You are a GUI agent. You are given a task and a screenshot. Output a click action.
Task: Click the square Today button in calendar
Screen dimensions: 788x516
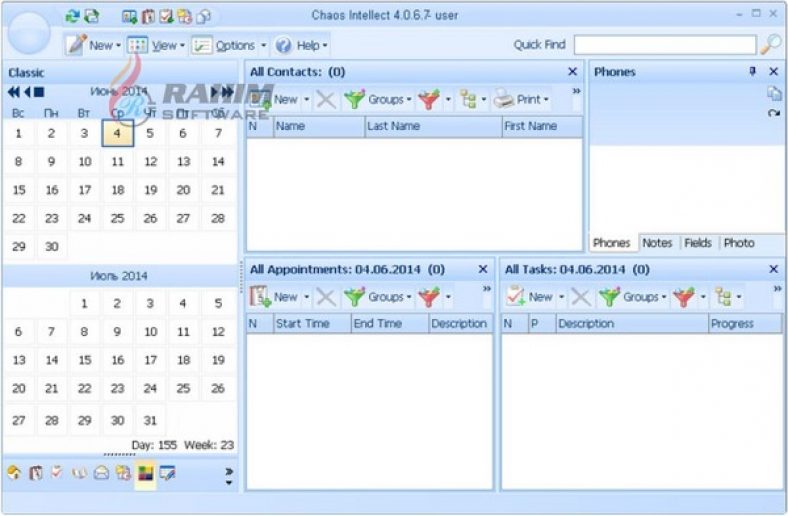tap(39, 92)
